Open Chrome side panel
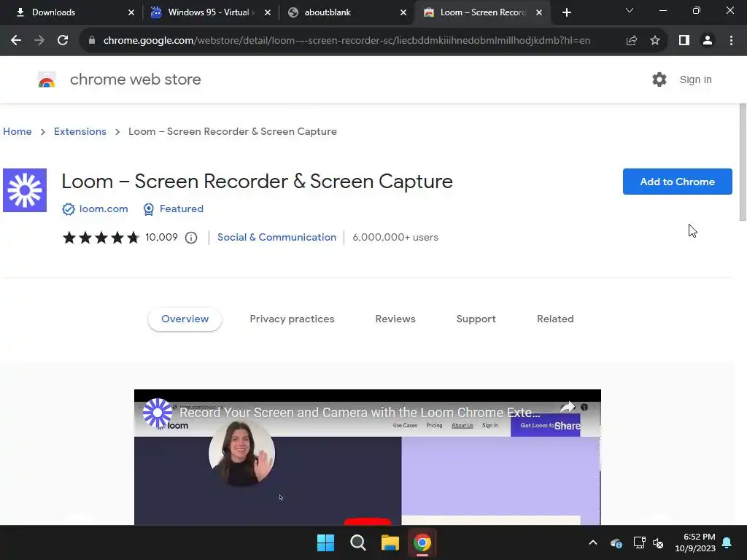The image size is (747, 560). 684,41
